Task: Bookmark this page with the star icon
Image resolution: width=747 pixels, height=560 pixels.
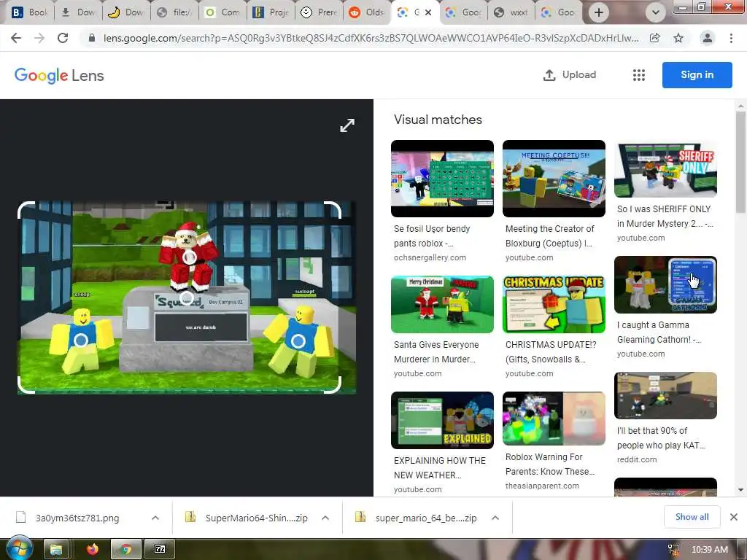Action: pos(678,38)
